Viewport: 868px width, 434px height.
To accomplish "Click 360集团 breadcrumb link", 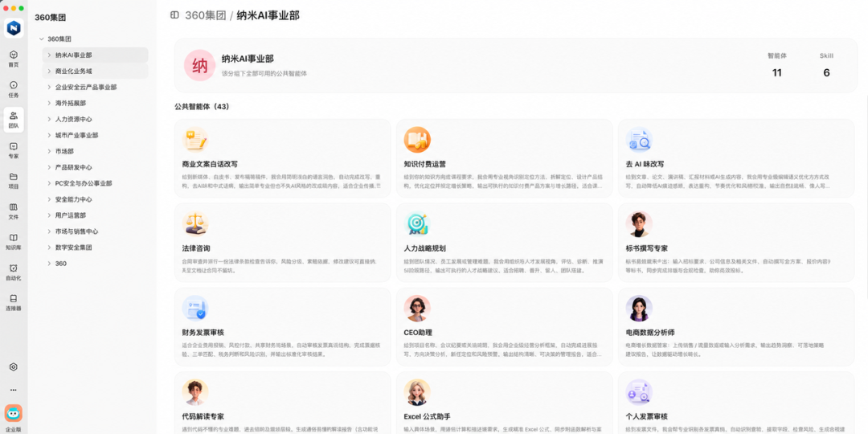I will coord(206,15).
